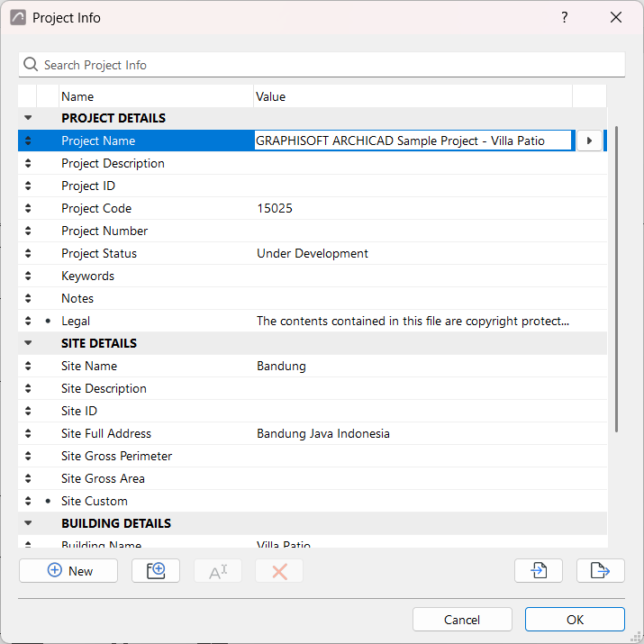
Task: Click reorder handle of Site Gross Area row
Action: pos(28,478)
